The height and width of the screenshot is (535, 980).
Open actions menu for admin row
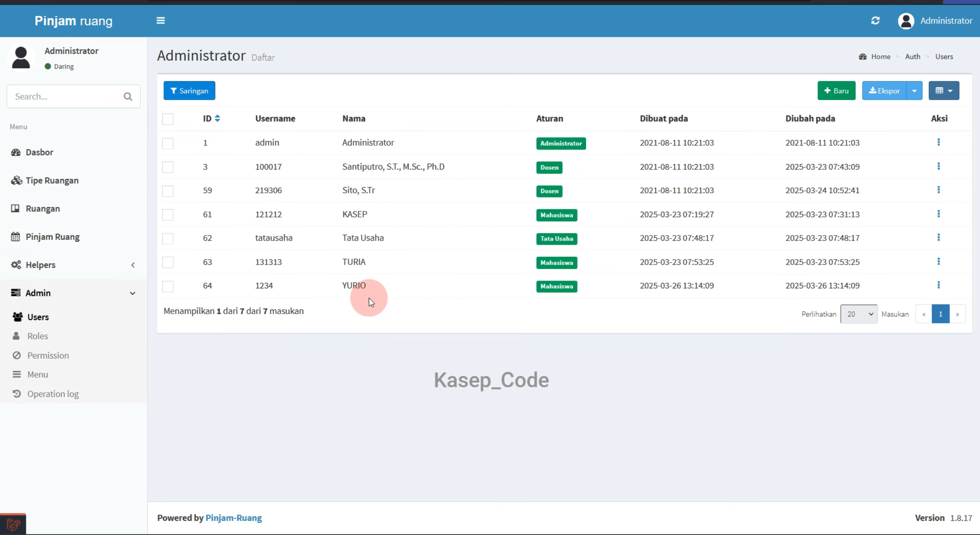pos(939,142)
